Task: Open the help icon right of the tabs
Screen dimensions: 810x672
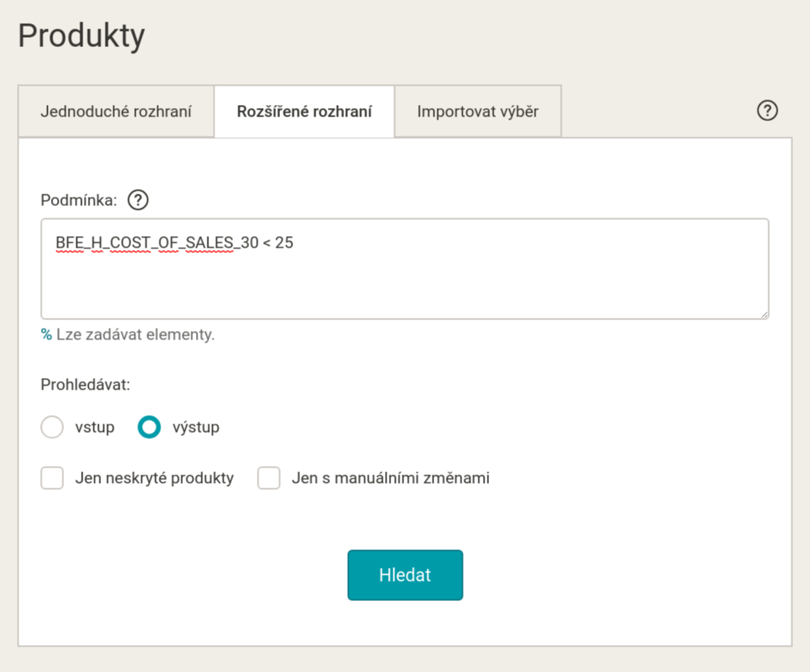Action: 767,111
